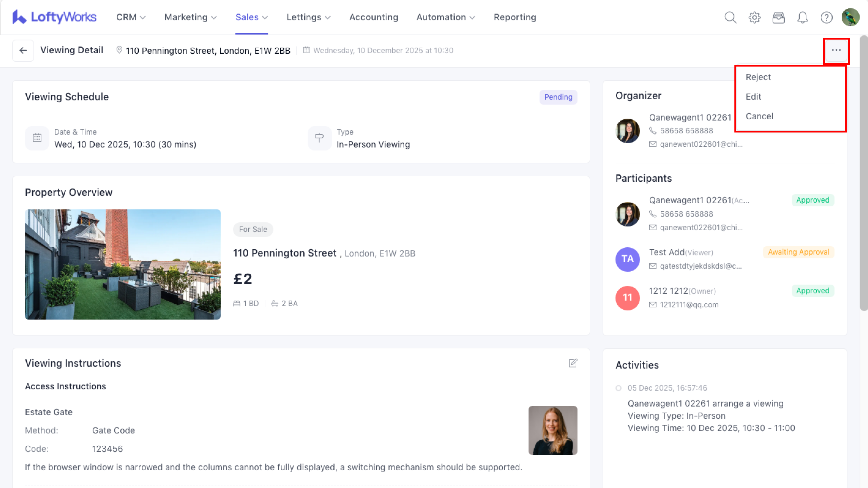Expand the Marketing dropdown menu
868x488 pixels.
tap(190, 17)
